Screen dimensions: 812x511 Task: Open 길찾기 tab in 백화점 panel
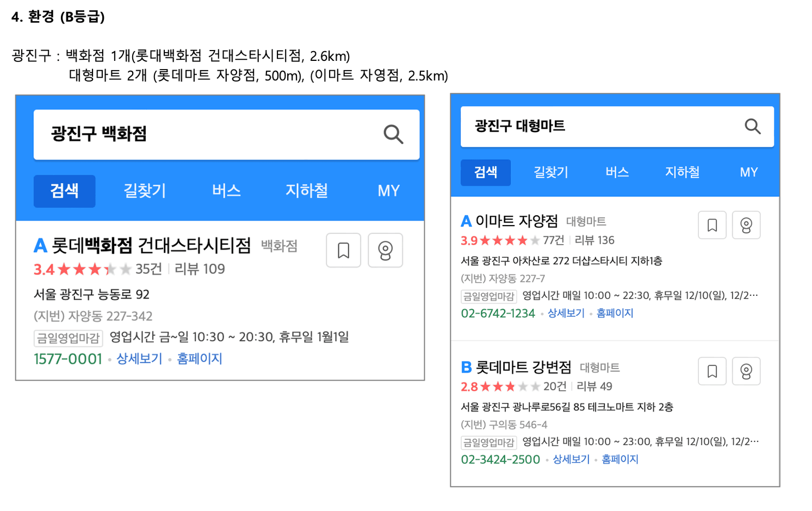click(145, 191)
